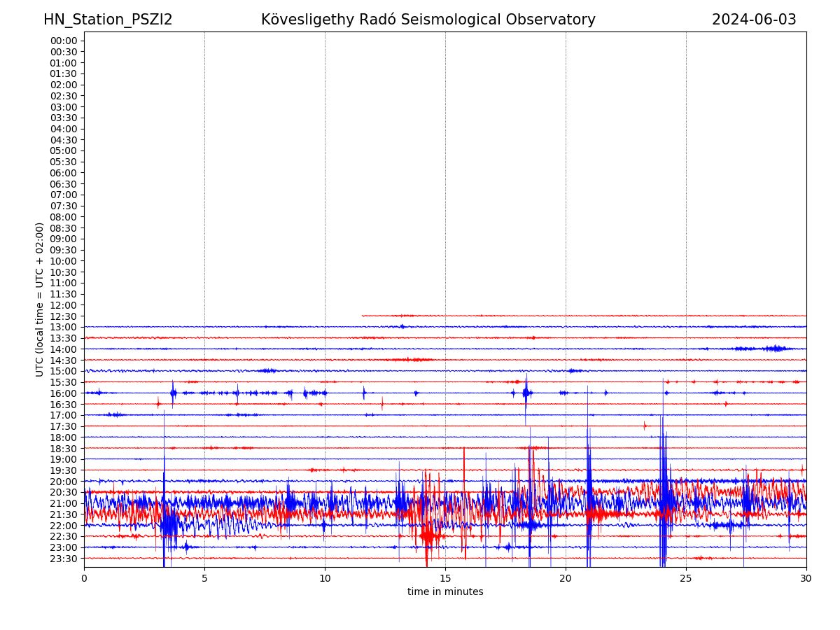This screenshot has height=630, width=840.
Task: Click the 0 tick on the minutes axis
Action: 84,579
